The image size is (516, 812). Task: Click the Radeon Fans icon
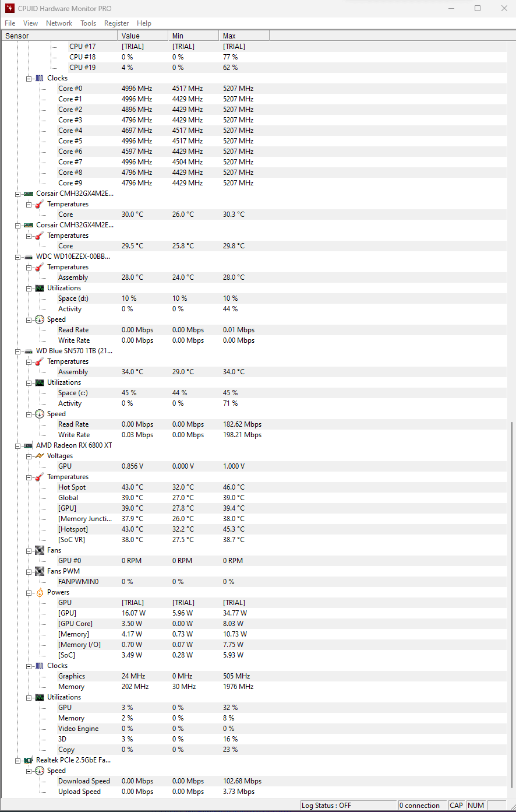pyautogui.click(x=39, y=550)
